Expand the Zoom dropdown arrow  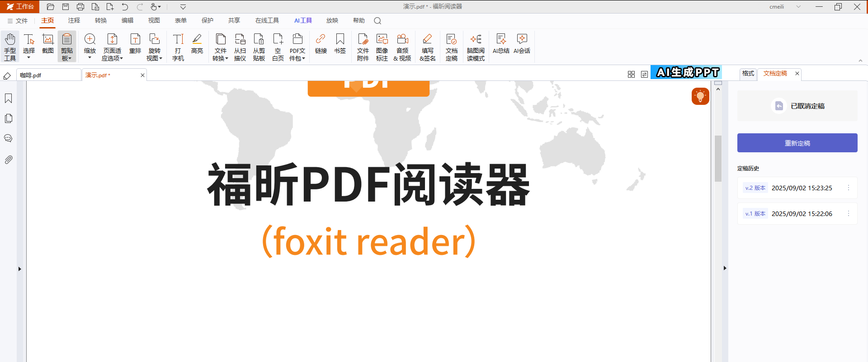point(90,58)
